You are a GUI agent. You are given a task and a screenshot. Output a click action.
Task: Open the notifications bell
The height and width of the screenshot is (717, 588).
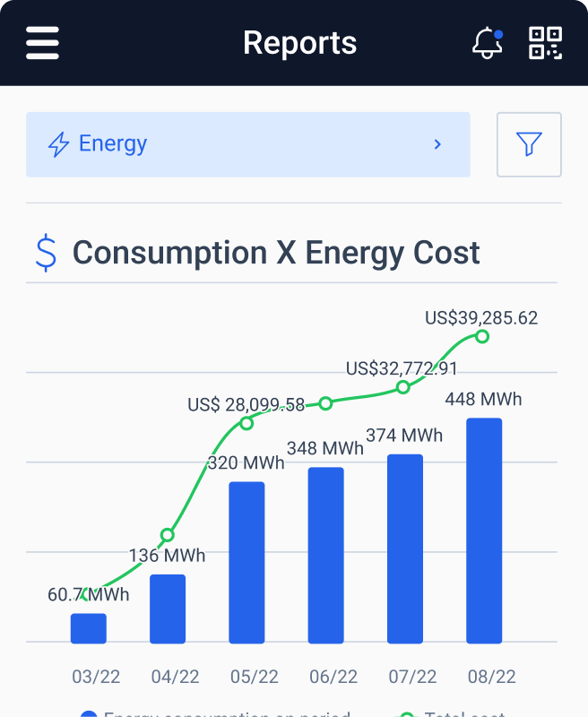tap(487, 42)
